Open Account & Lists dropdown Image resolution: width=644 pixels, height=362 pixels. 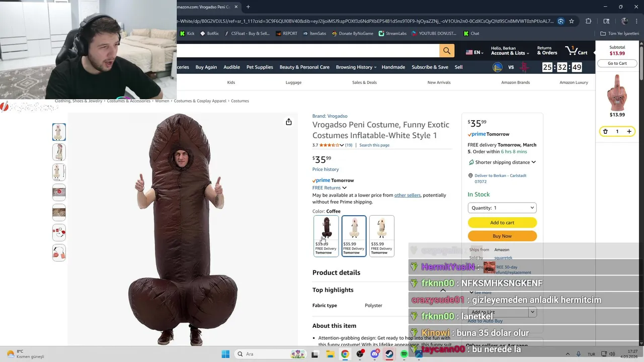point(510,51)
